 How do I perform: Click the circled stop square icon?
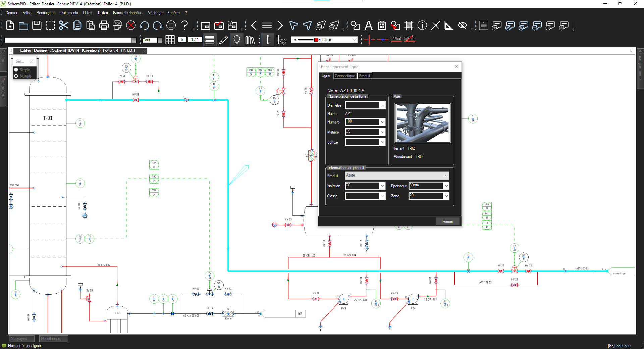(171, 25)
